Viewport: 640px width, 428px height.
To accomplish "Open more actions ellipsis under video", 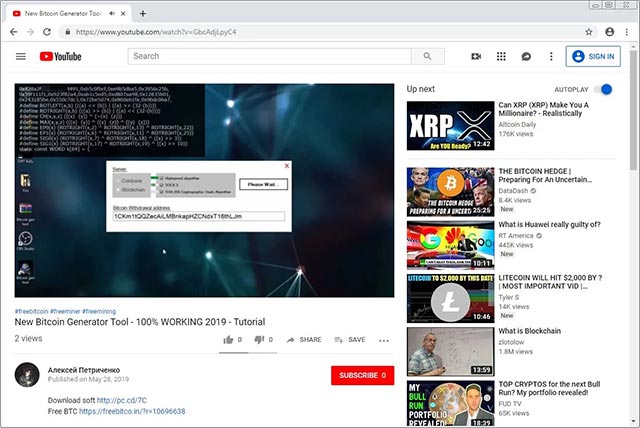I will coord(384,340).
